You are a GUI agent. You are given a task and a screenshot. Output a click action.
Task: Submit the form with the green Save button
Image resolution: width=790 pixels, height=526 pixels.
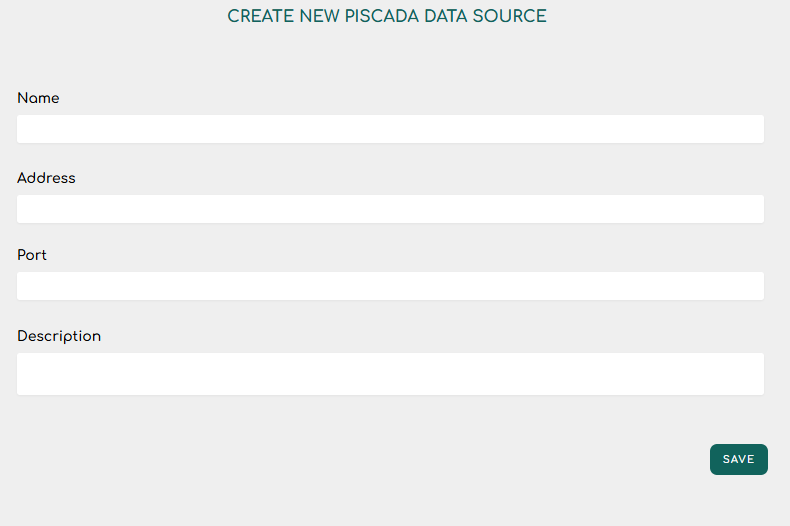(739, 459)
